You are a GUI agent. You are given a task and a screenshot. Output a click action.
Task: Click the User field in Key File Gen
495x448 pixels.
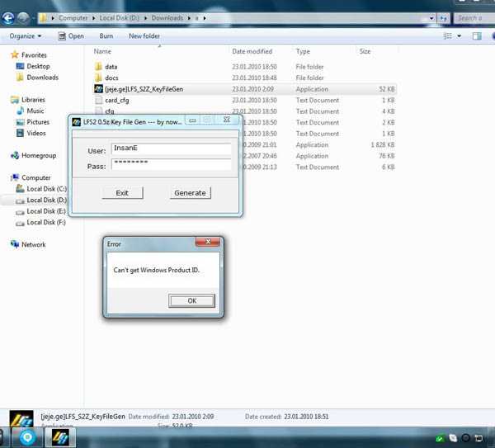point(171,149)
